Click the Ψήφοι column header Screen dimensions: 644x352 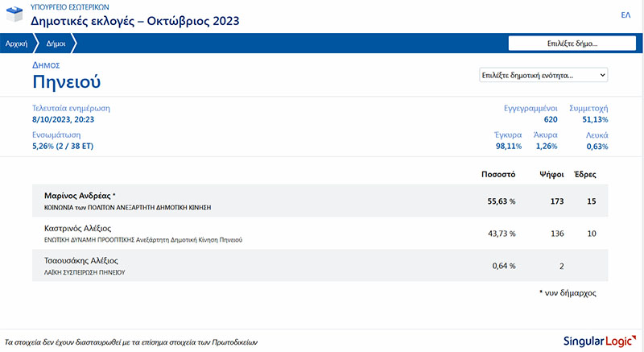click(x=551, y=174)
